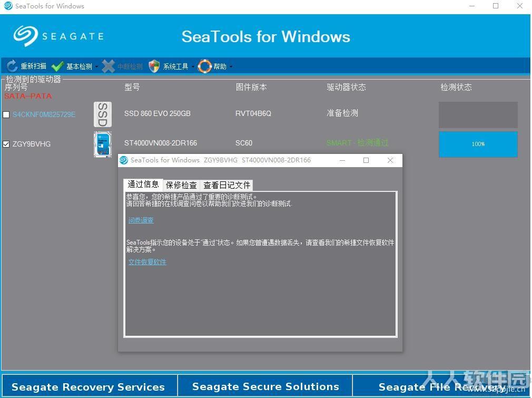532x398 pixels.
Task: Click the empty SSD test status bar
Action: point(478,115)
